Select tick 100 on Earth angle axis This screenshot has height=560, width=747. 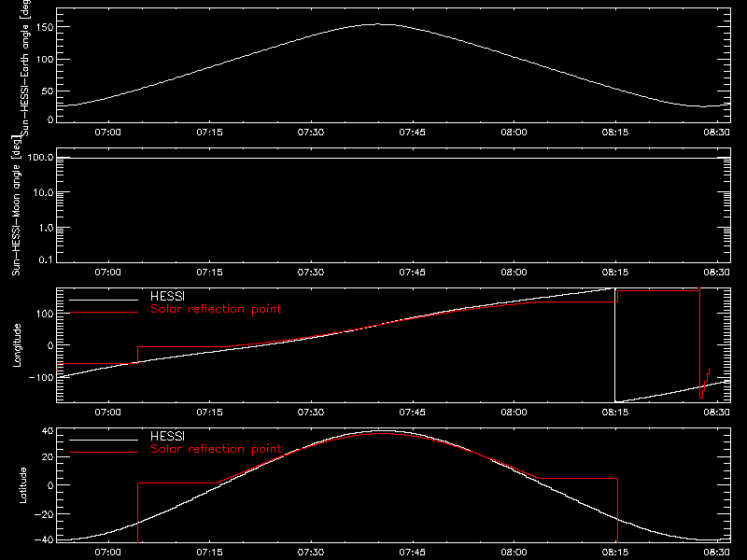pos(45,60)
